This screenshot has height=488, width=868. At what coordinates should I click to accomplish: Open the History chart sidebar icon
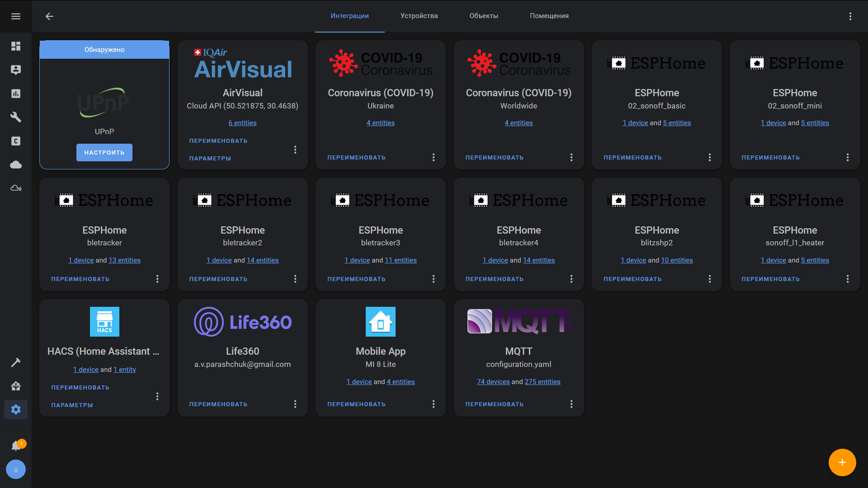coord(16,94)
